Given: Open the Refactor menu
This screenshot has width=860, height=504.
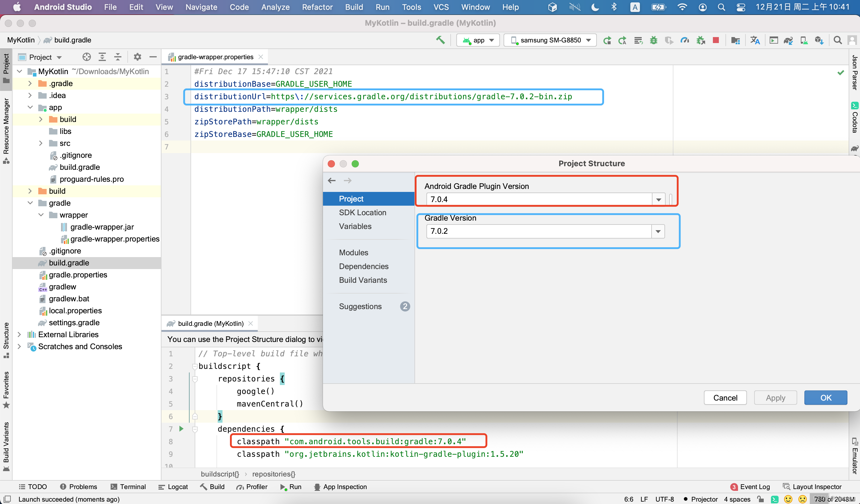Looking at the screenshot, I should coord(317,7).
